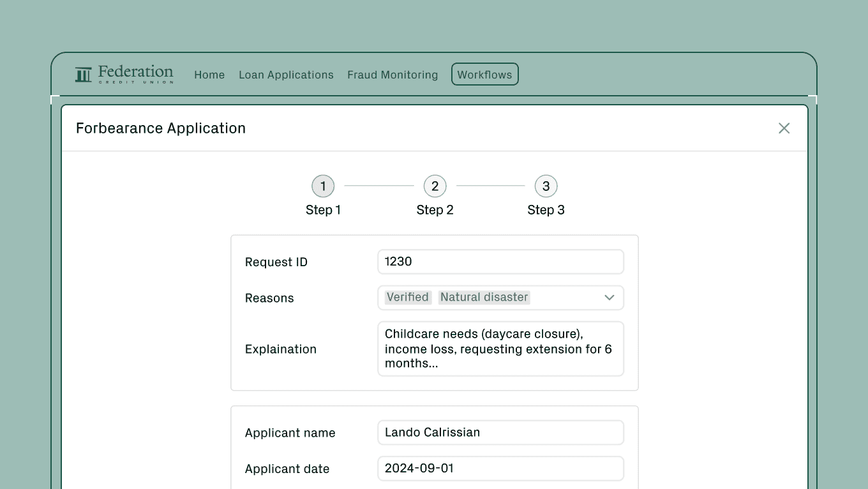Navigate to Home in the navigation bar

click(209, 75)
